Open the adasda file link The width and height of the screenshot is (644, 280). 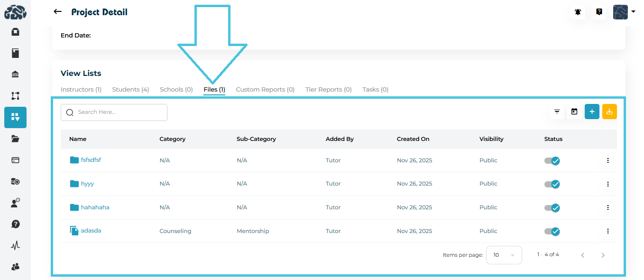[x=91, y=231]
